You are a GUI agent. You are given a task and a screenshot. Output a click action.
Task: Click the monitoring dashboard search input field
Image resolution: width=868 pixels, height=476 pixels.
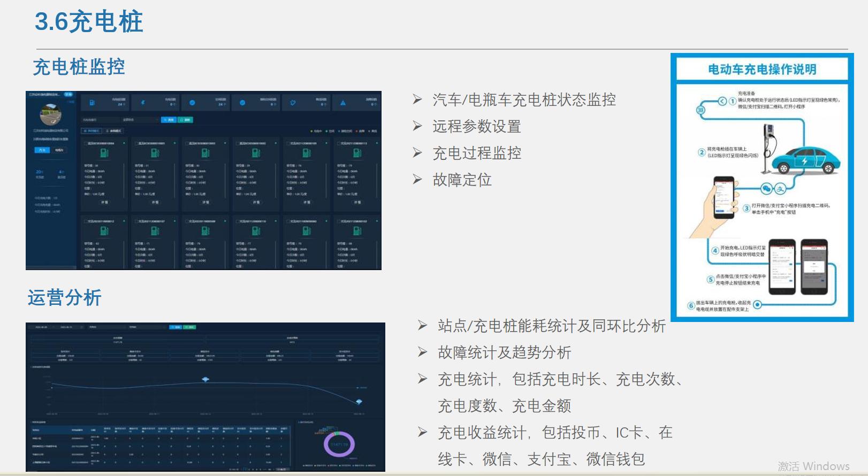pyautogui.click(x=101, y=120)
